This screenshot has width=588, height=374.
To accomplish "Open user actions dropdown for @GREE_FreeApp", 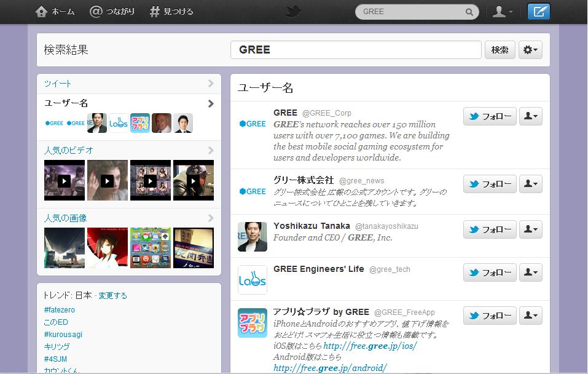I will (531, 316).
